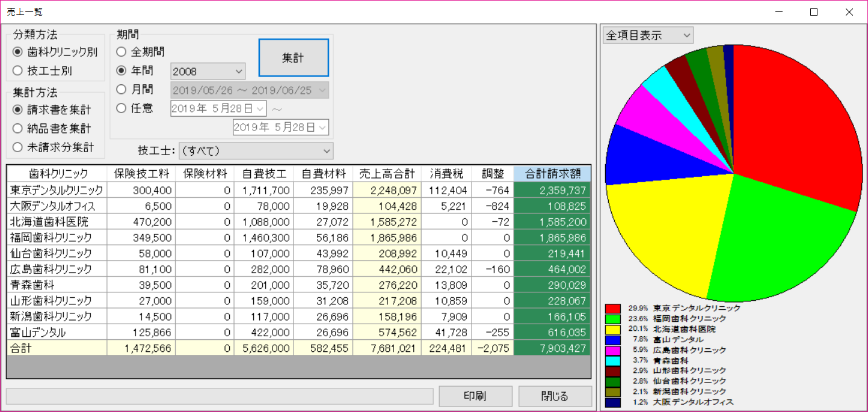
Task: Choose 月間 period option
Action: pyautogui.click(x=122, y=90)
